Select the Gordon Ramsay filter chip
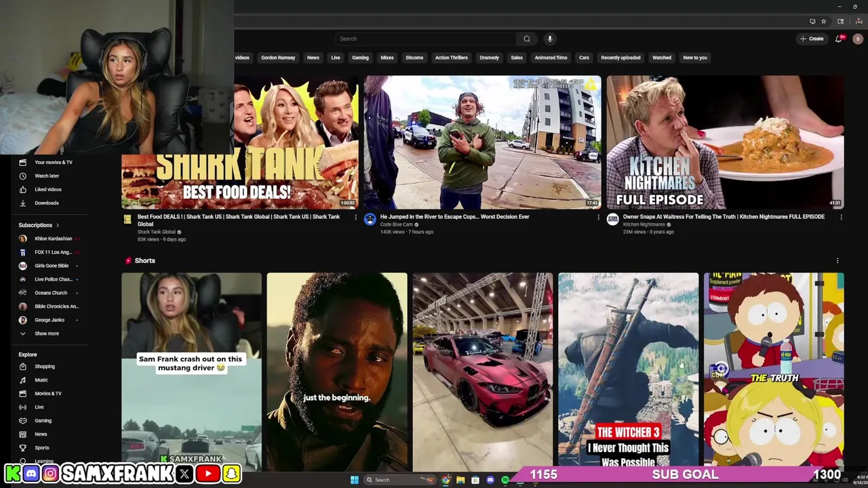868x488 pixels. coord(278,58)
